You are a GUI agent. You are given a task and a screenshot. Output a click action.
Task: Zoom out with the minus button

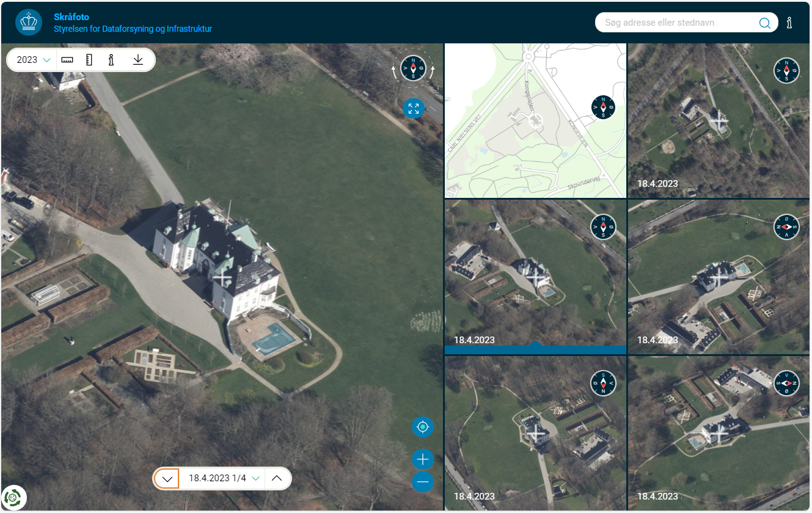pos(422,482)
